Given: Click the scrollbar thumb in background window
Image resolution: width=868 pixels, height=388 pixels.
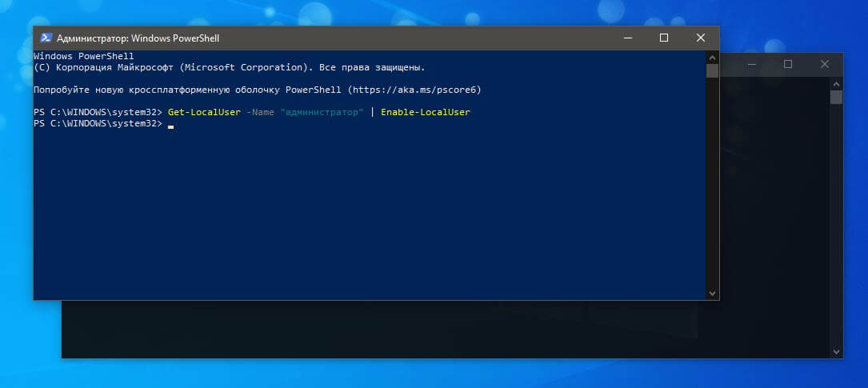Looking at the screenshot, I should pyautogui.click(x=837, y=98).
